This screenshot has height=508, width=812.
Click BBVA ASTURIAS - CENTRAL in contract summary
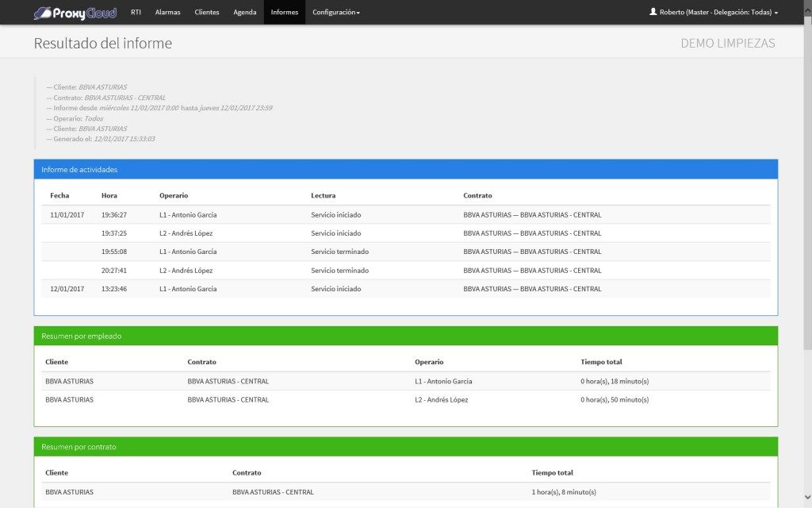273,492
